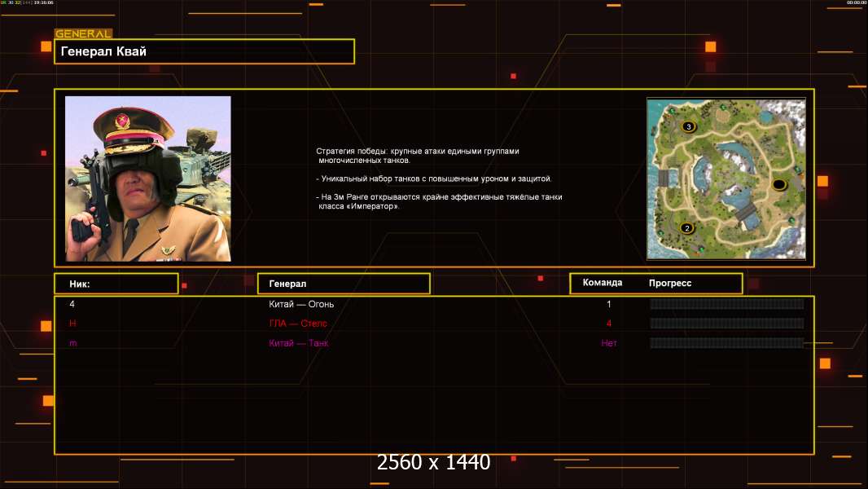
Task: Click the «Ник:» column header
Action: [x=116, y=284]
